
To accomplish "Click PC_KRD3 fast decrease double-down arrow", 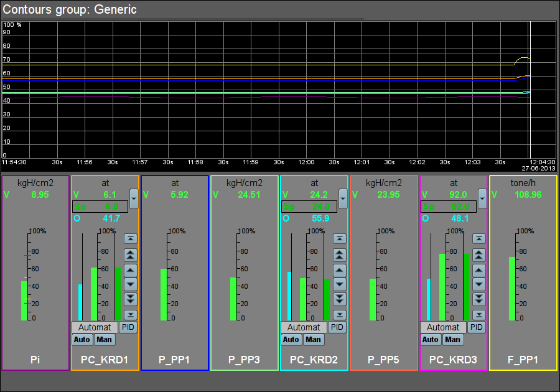I will coord(478,299).
